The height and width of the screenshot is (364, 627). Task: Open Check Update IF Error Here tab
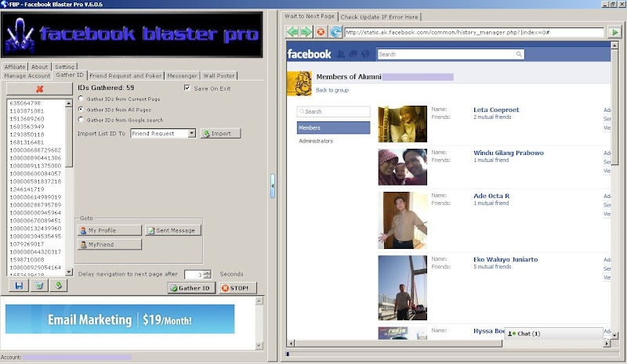[379, 17]
